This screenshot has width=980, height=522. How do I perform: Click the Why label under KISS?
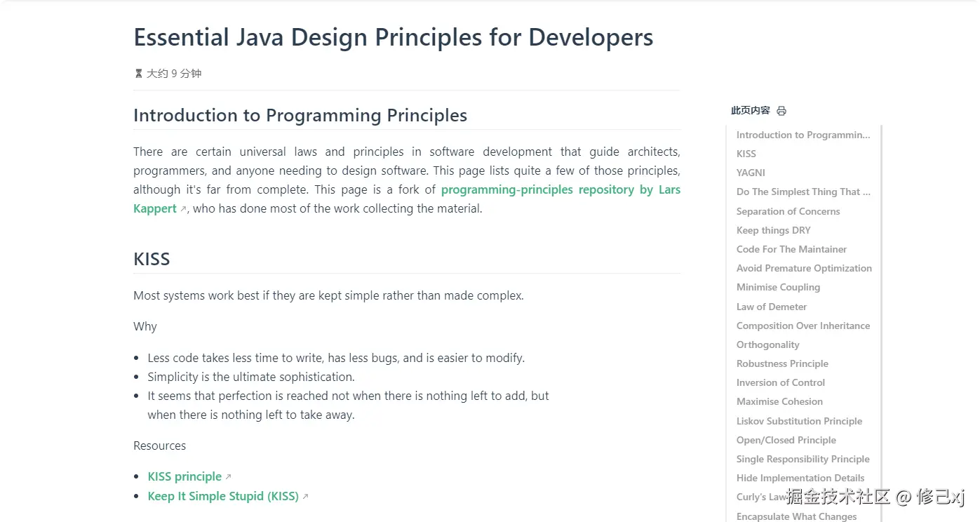pos(145,326)
